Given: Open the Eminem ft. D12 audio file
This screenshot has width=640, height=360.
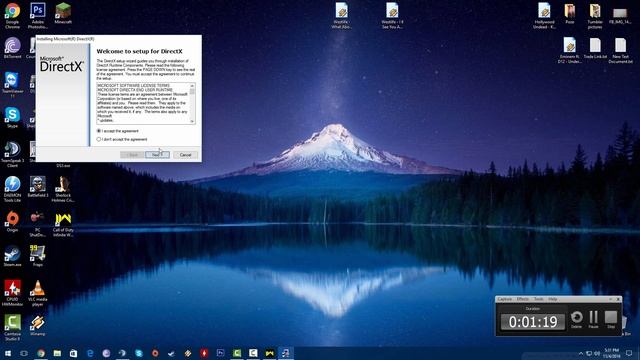Looking at the screenshot, I should 570,50.
